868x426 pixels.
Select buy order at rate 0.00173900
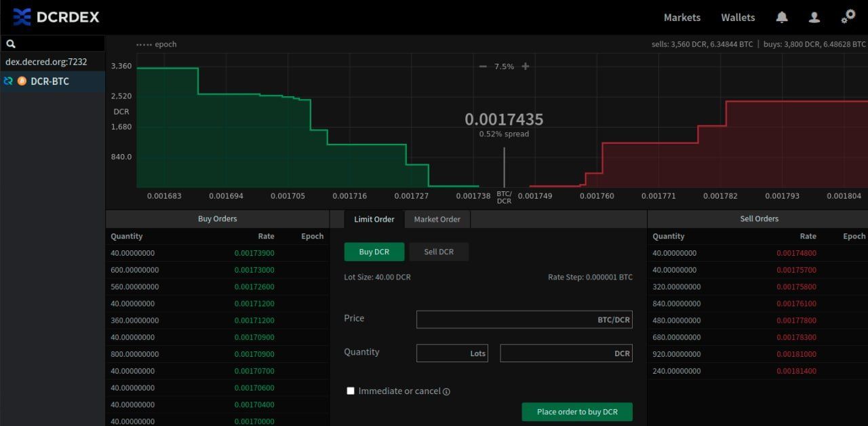217,253
